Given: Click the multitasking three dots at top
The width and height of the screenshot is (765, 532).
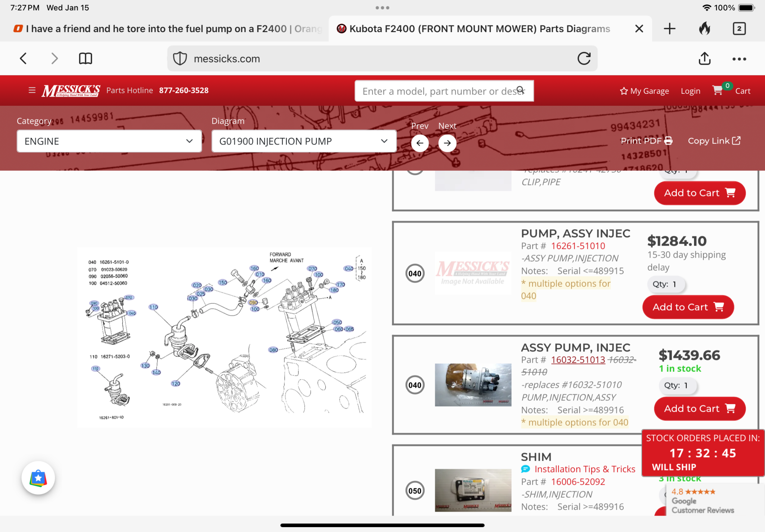Looking at the screenshot, I should click(x=382, y=7).
